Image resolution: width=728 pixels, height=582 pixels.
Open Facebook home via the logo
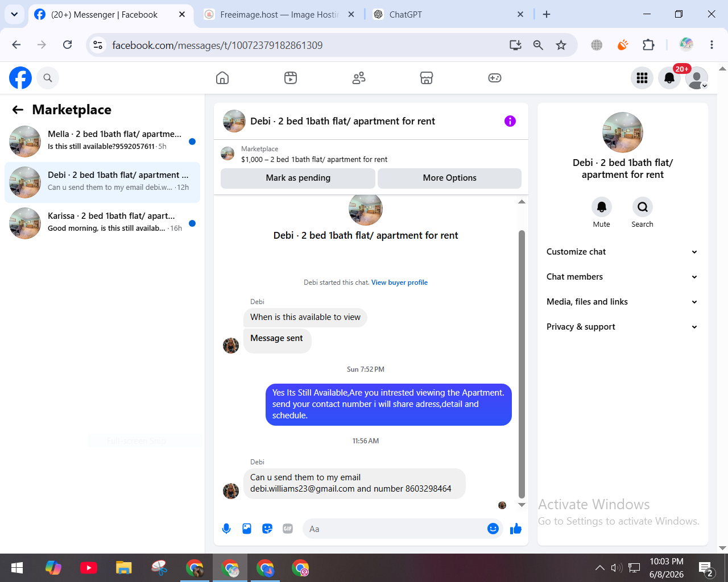pos(20,78)
